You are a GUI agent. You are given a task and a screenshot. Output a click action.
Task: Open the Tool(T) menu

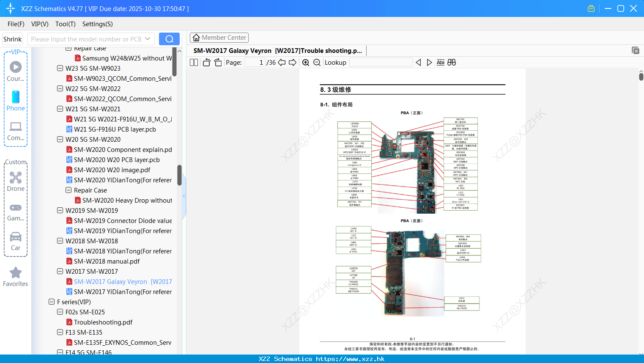point(66,24)
